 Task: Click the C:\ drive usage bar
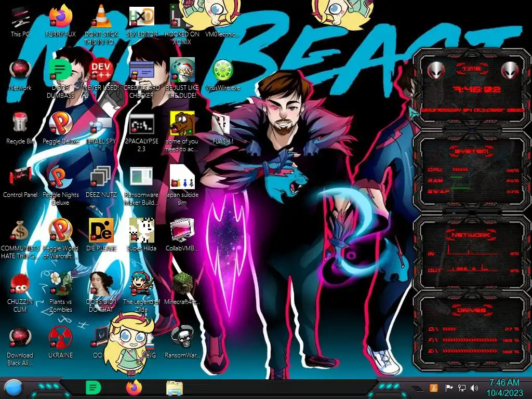(473, 329)
